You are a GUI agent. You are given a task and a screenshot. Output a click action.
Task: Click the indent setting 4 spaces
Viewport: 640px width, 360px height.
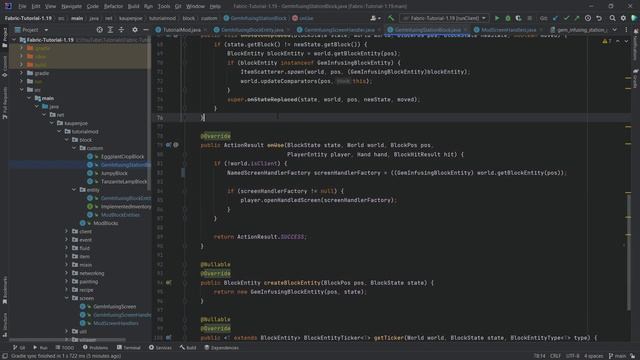click(x=593, y=356)
